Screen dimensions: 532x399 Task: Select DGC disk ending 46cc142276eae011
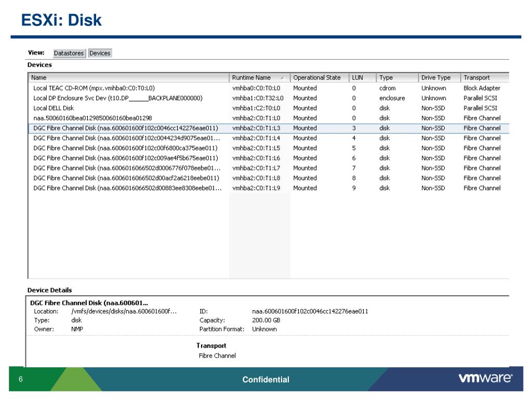(x=269, y=128)
